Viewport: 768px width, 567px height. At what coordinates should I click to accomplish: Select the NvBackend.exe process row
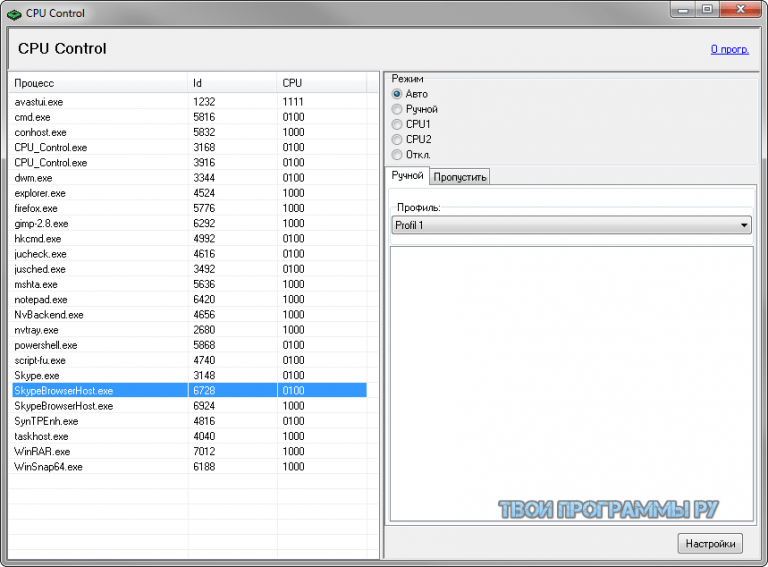click(x=189, y=314)
